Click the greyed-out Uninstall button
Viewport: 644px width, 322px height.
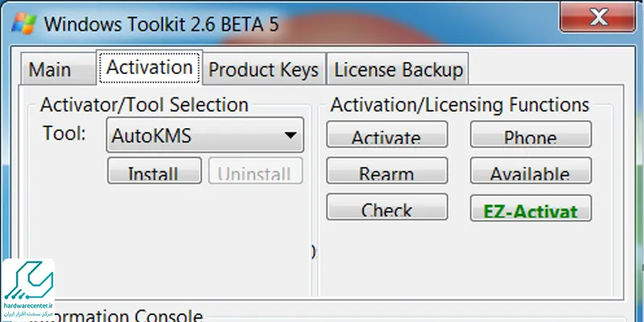tap(255, 171)
